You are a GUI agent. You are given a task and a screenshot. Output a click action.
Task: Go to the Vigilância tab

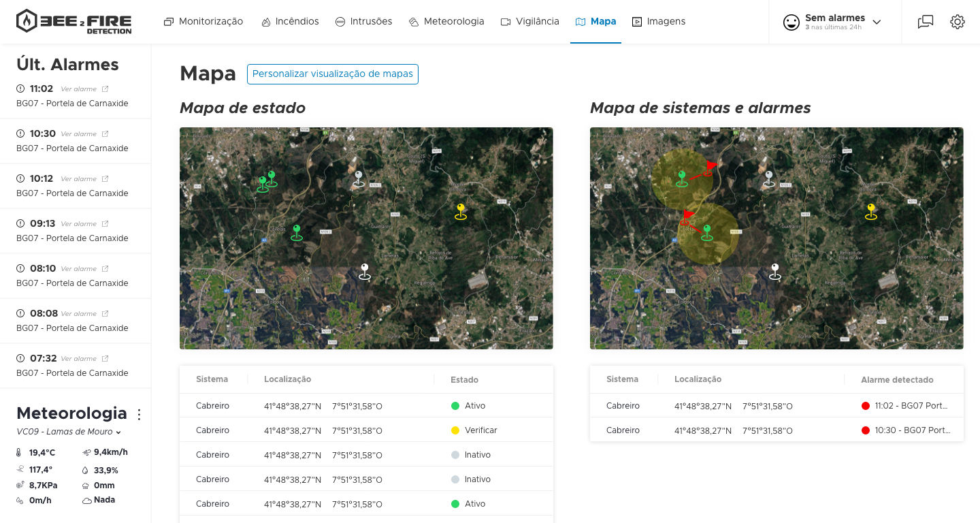click(530, 21)
